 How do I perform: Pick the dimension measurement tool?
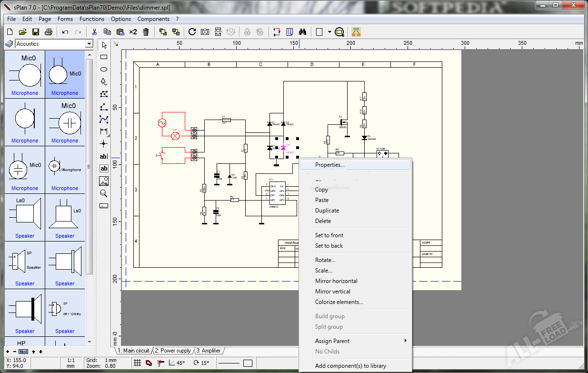104,131
